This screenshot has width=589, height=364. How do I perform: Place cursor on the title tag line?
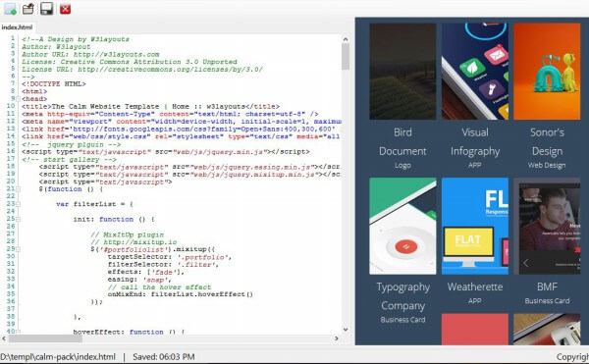click(x=150, y=107)
